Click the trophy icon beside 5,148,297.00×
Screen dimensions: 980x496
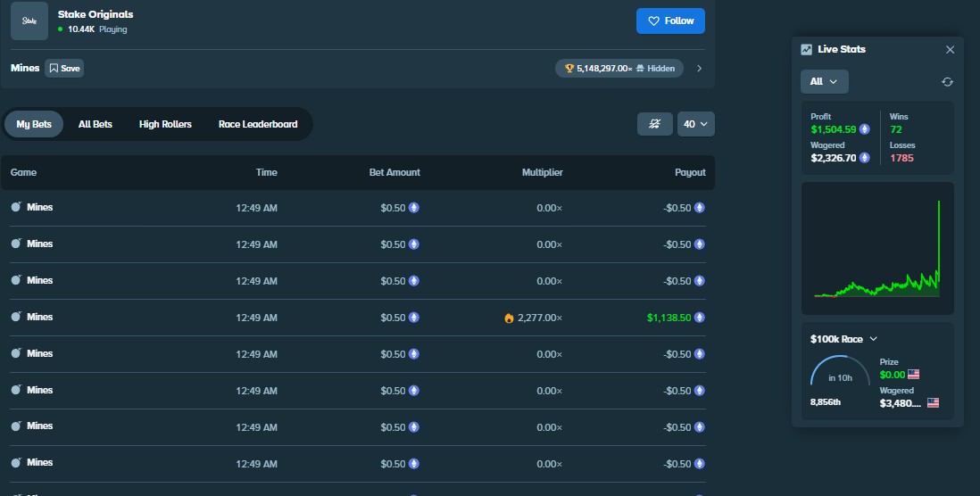569,68
